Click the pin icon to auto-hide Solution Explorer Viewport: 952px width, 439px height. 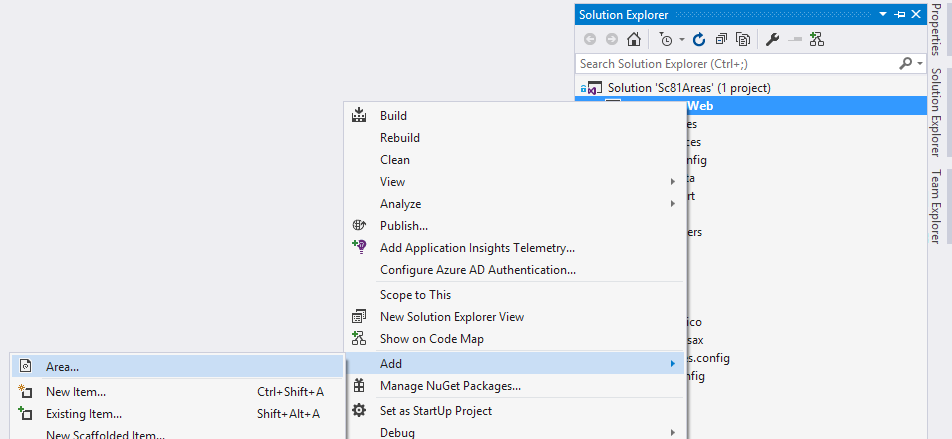[899, 15]
